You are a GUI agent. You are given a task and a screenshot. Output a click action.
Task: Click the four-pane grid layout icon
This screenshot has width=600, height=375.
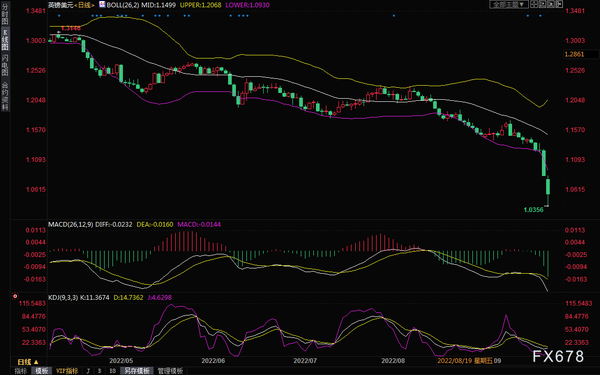[533, 4]
